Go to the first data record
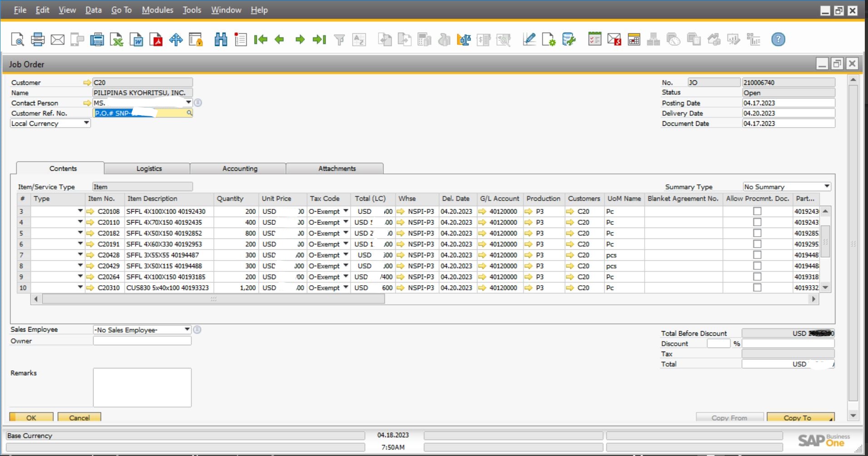The width and height of the screenshot is (868, 456). tap(260, 40)
